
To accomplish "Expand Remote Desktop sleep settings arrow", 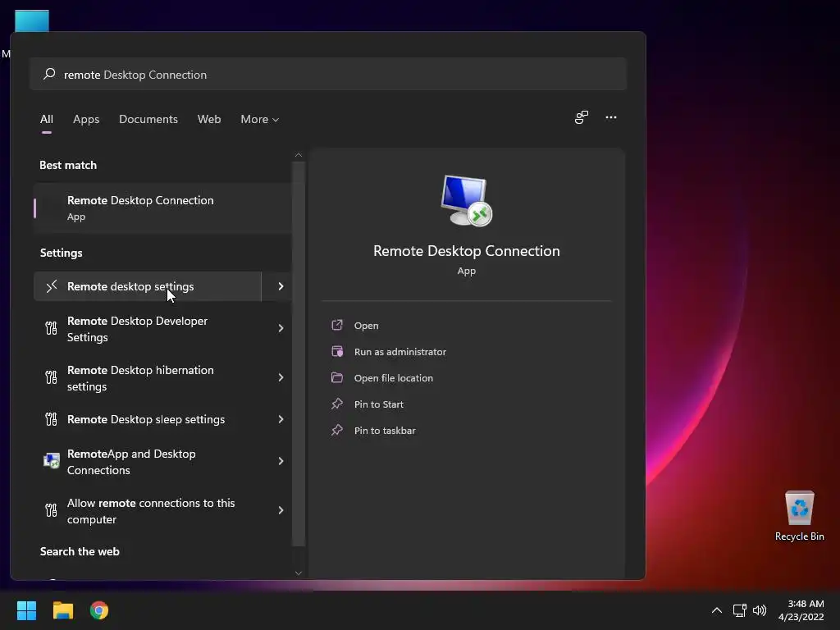I will coord(281,419).
